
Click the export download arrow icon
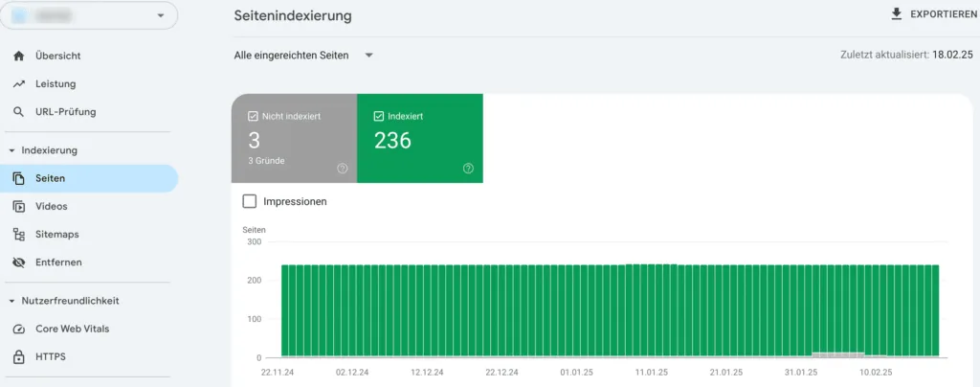(897, 13)
